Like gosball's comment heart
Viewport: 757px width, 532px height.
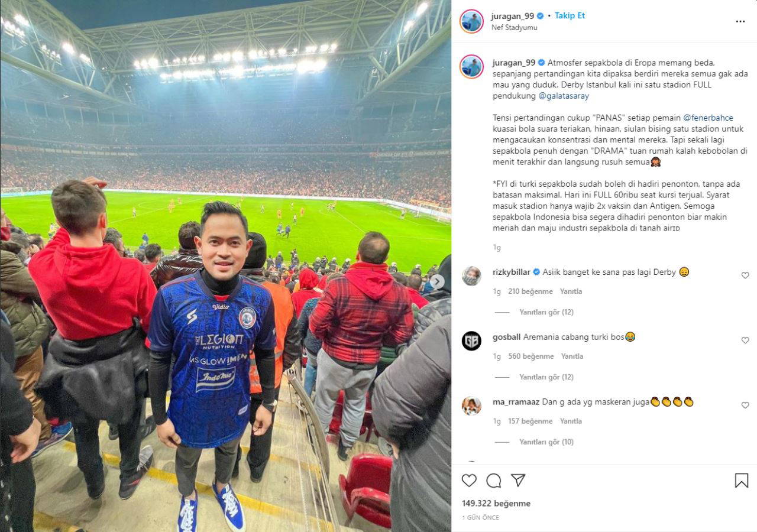[745, 340]
